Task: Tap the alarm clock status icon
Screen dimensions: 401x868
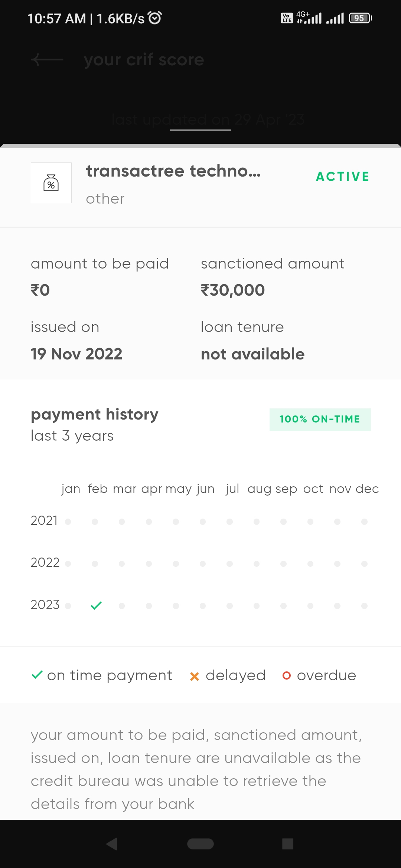Action: click(155, 17)
